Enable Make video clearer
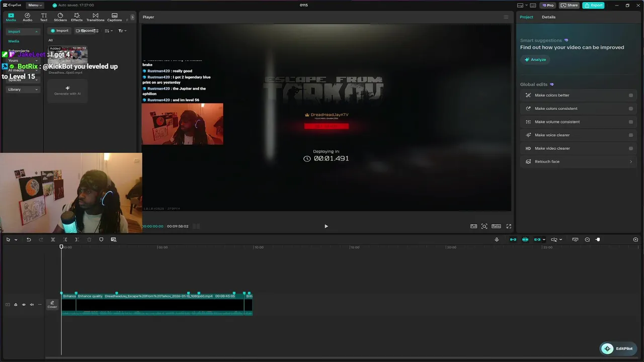This screenshot has height=362, width=644. [631, 148]
